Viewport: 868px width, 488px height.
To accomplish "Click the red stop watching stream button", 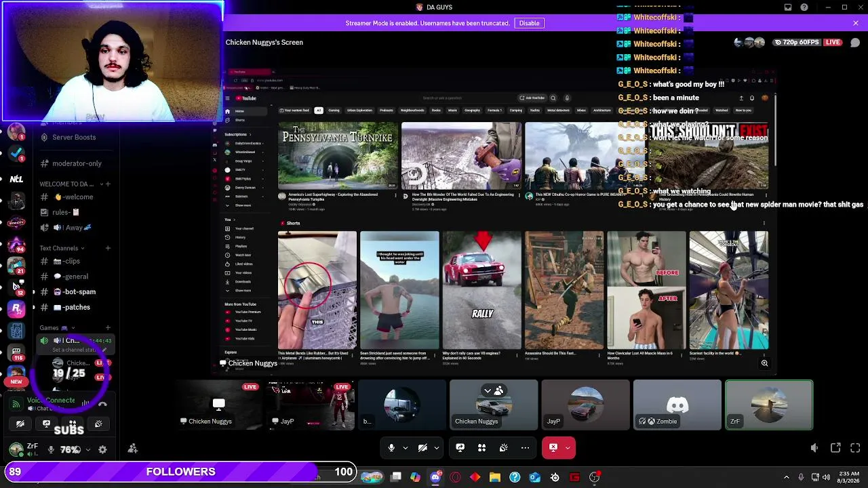I will pyautogui.click(x=553, y=448).
